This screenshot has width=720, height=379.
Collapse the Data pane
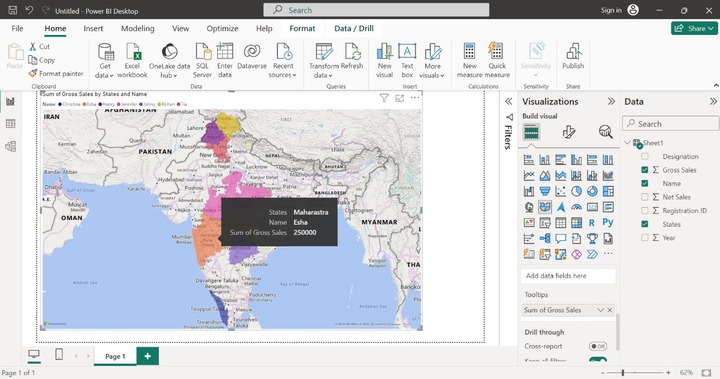pyautogui.click(x=713, y=102)
